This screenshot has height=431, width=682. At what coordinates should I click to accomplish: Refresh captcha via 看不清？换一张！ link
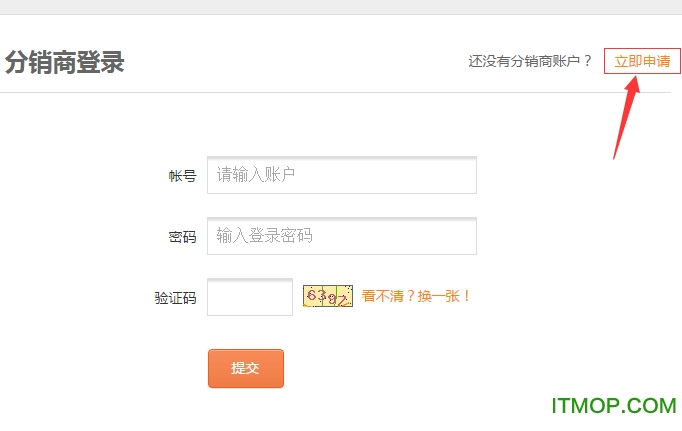click(x=416, y=296)
